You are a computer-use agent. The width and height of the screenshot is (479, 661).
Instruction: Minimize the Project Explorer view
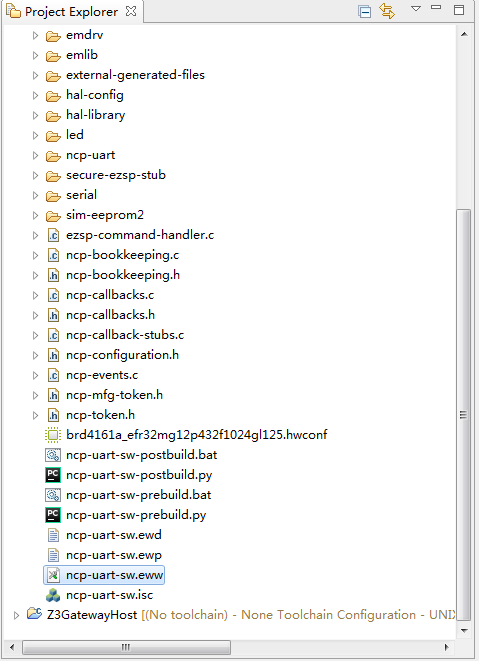[x=436, y=7]
